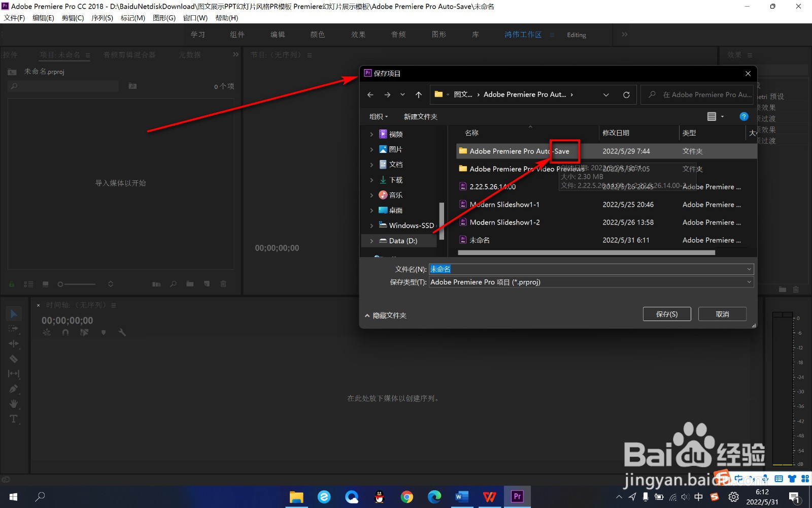Expand the Data (D:) drive node
Viewport: 812px width, 508px height.
(x=371, y=241)
